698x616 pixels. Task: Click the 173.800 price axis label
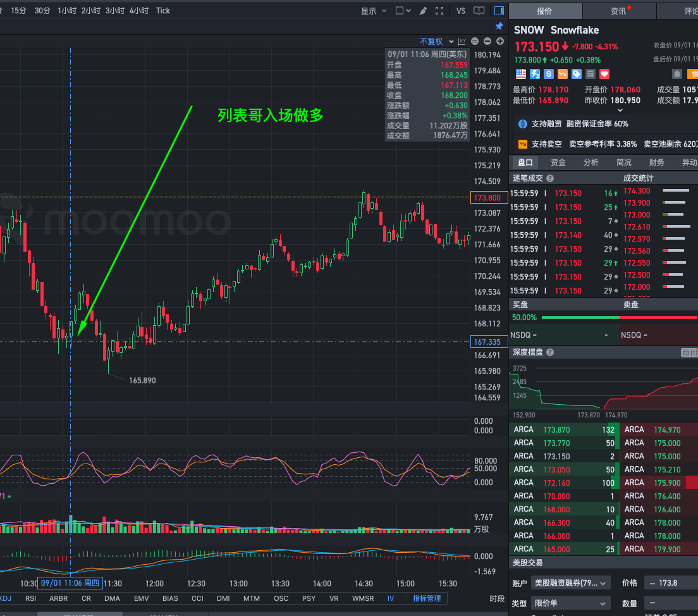point(489,198)
